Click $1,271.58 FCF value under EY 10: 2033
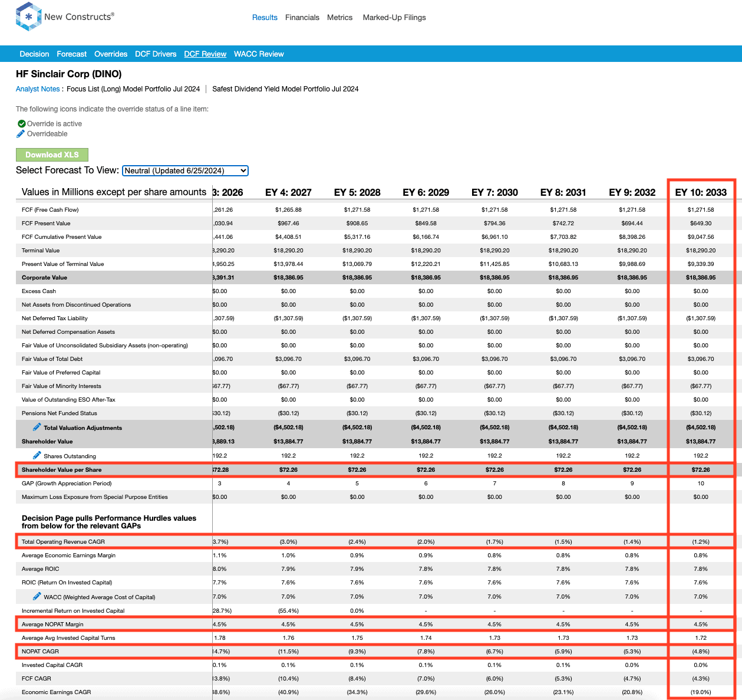 click(x=701, y=210)
